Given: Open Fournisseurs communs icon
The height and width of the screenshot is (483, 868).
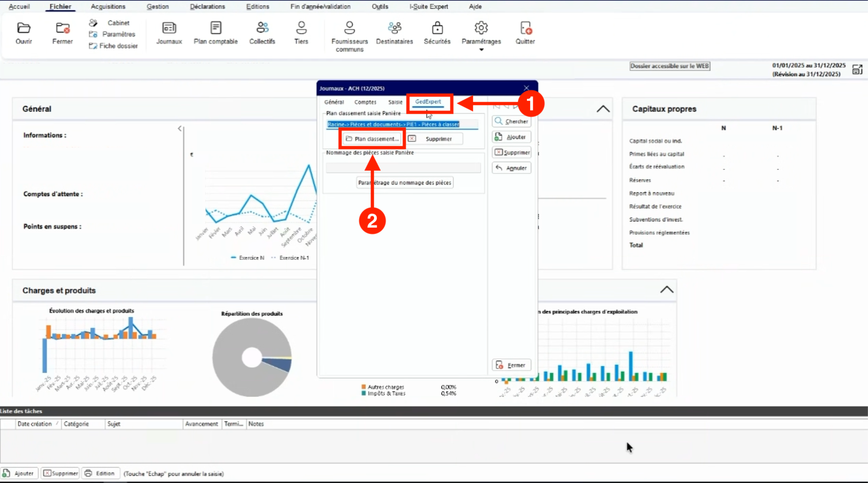Looking at the screenshot, I should pos(350,37).
